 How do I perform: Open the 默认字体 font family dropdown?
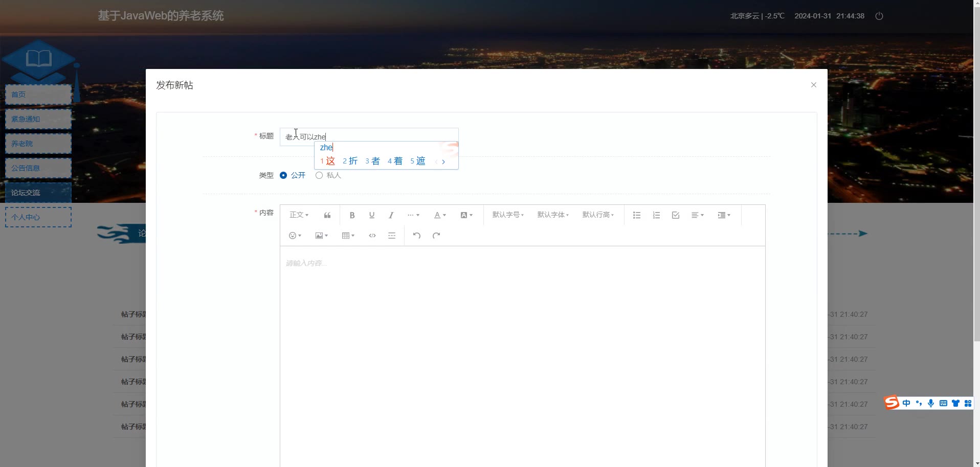pos(553,215)
